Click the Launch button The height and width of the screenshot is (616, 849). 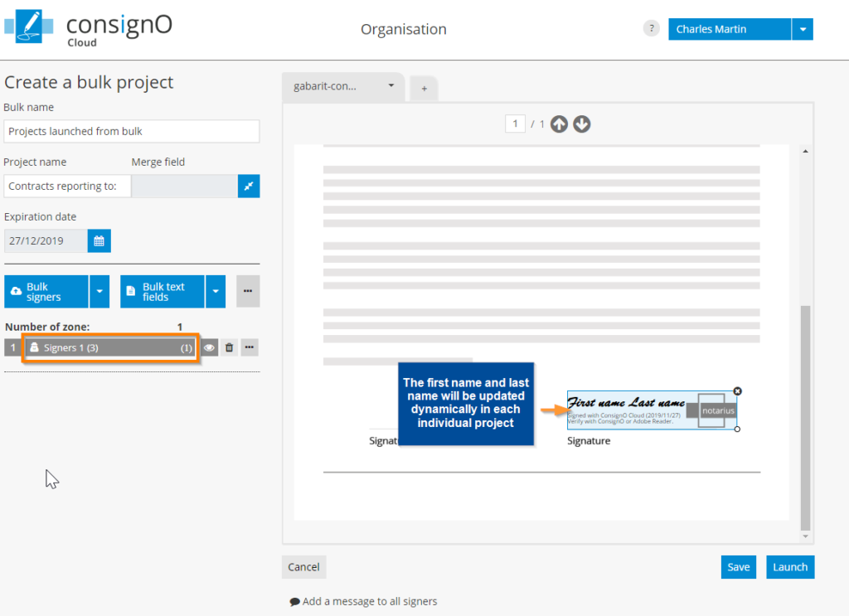coord(790,567)
